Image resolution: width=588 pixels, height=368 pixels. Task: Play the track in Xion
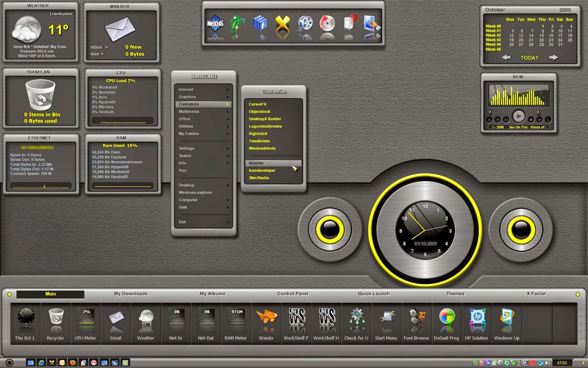[x=519, y=116]
